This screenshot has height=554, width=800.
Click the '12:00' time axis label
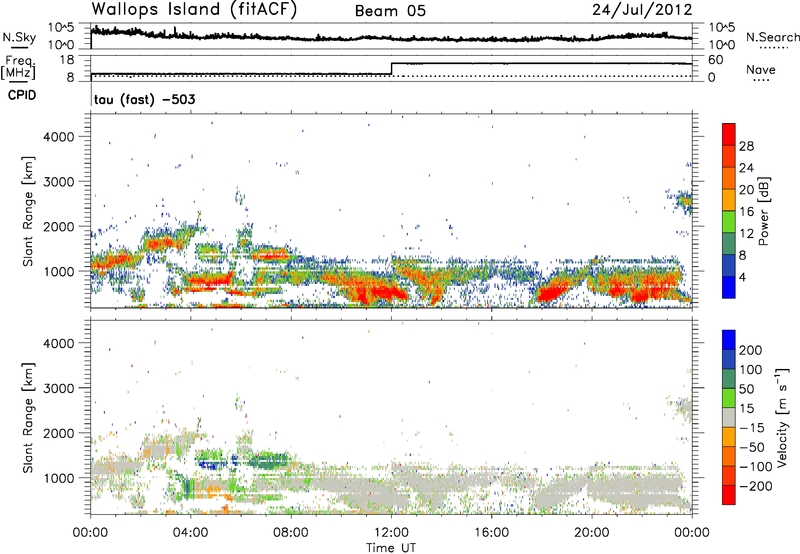pos(391,533)
